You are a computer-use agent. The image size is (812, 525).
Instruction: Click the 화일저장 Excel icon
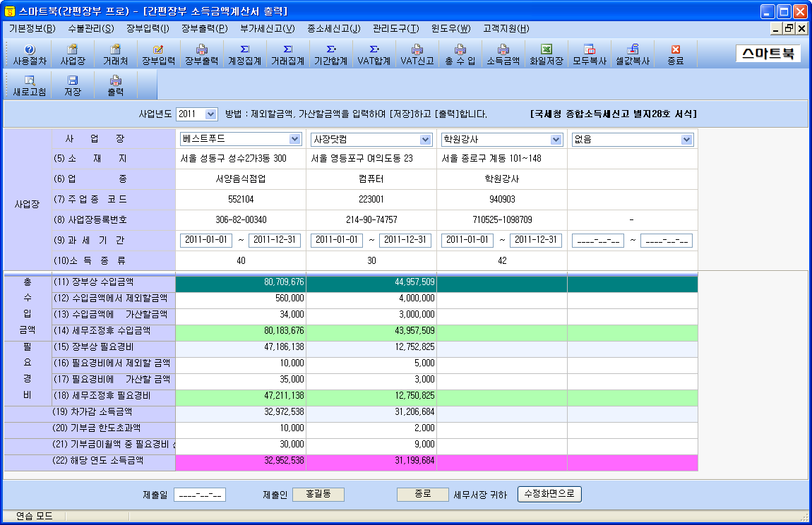coord(546,54)
